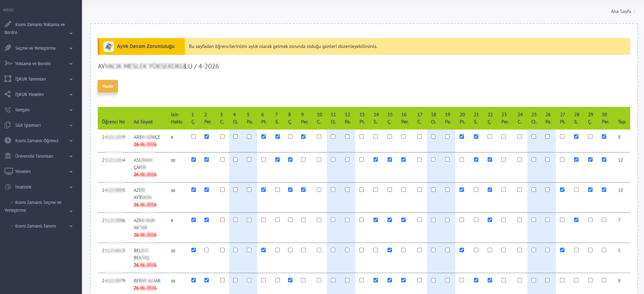Click the Ad Soyad column header
This screenshot has width=644, height=294.
(x=143, y=122)
